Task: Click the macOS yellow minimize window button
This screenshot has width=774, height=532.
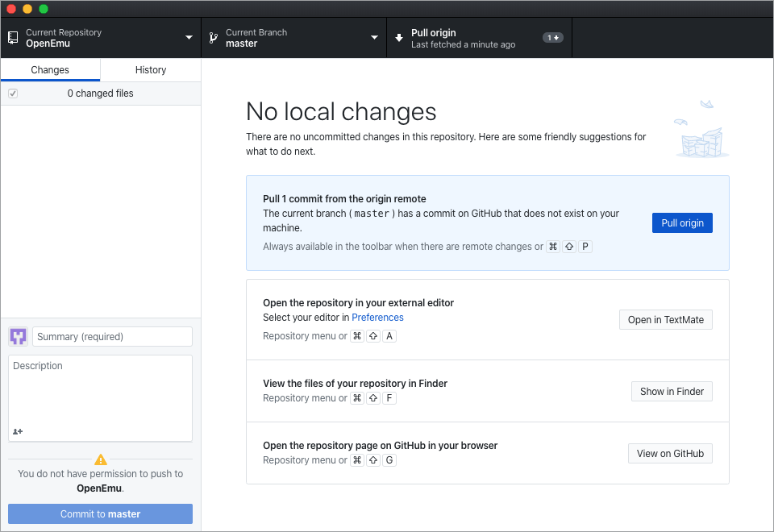Action: [x=27, y=9]
